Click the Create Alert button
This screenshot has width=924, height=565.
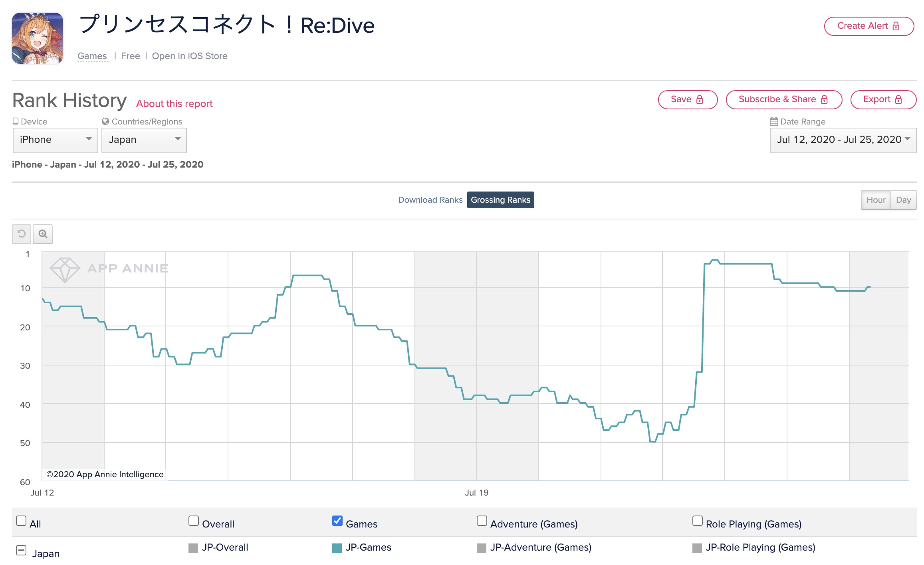(869, 26)
